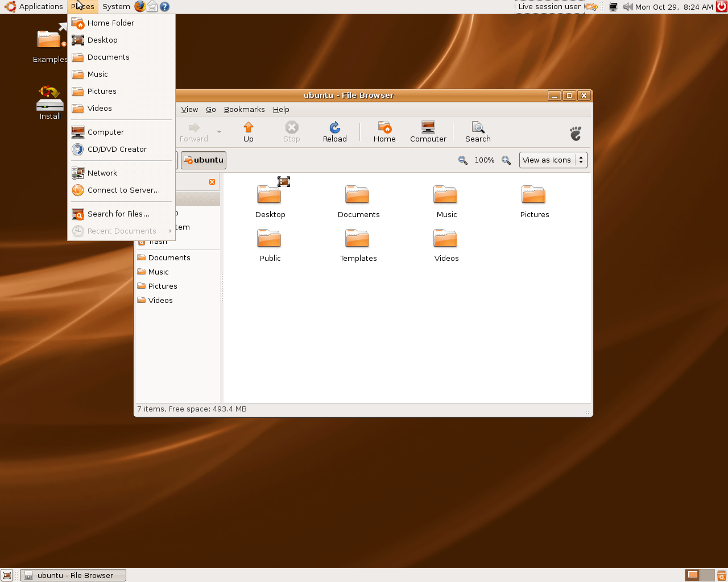The image size is (728, 582).
Task: Open the Go menu in File Browser
Action: point(211,110)
